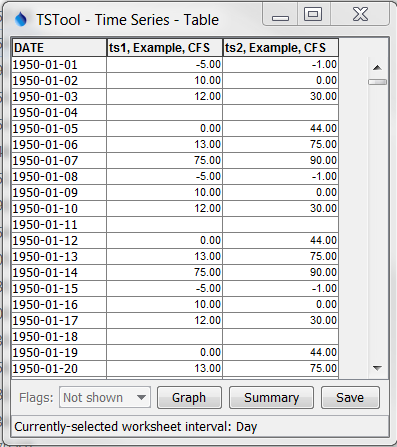This screenshot has height=447, width=397.
Task: Click the scrollbar up arrow
Action: click(377, 68)
